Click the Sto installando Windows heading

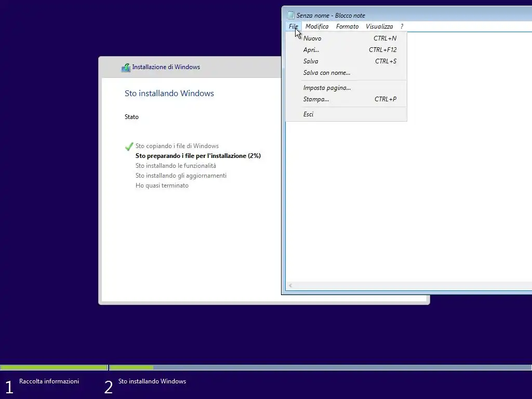click(169, 94)
